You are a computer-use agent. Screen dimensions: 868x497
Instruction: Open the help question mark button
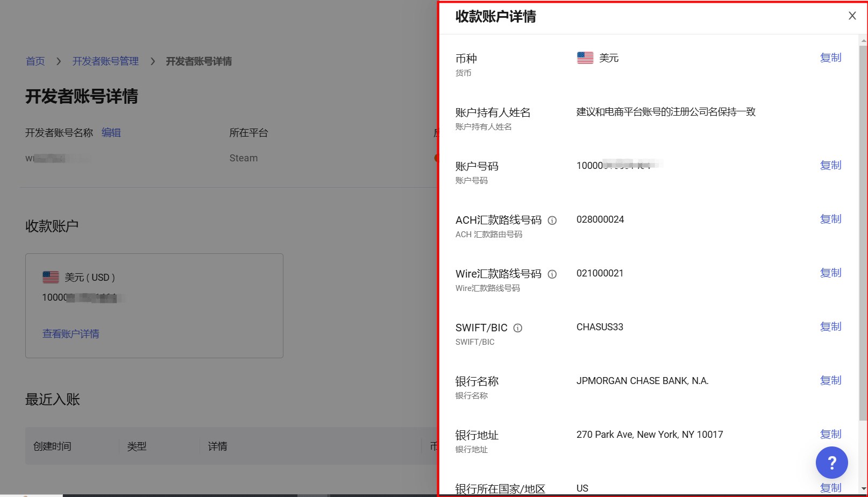click(x=831, y=463)
